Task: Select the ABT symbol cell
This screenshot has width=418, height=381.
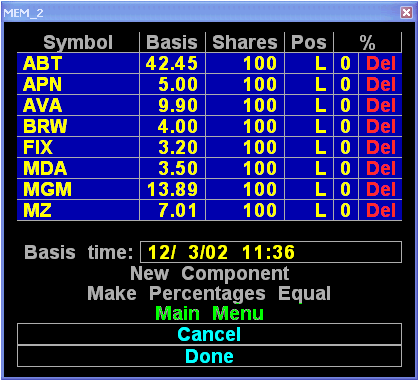Action: coord(78,63)
